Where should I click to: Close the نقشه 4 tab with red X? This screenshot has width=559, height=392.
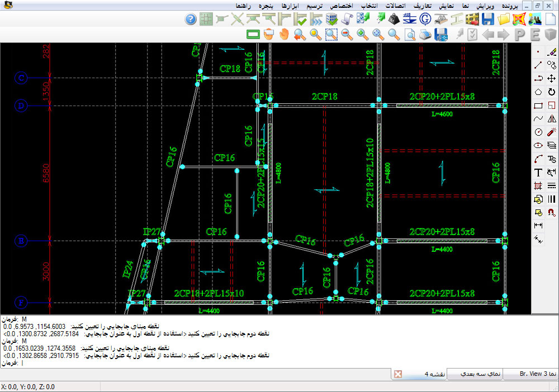(397, 374)
